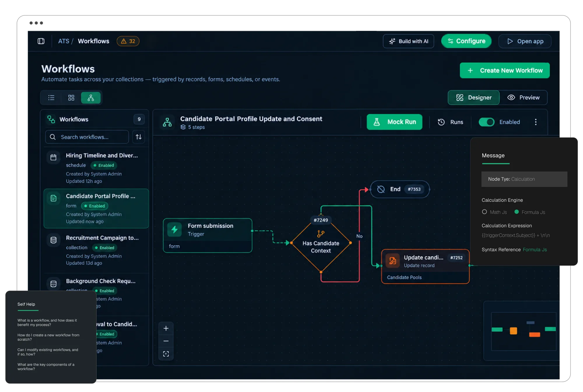The image size is (583, 392).
Task: Select the Formula Js radio option
Action: pos(517,212)
